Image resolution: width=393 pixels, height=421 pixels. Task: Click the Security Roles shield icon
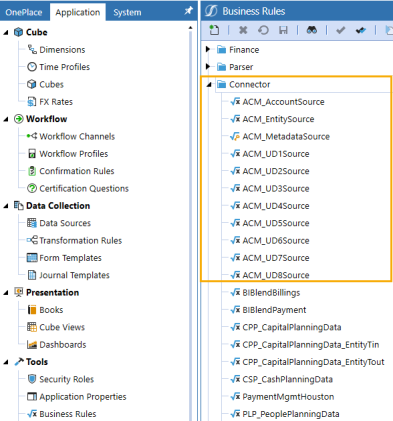click(x=32, y=379)
